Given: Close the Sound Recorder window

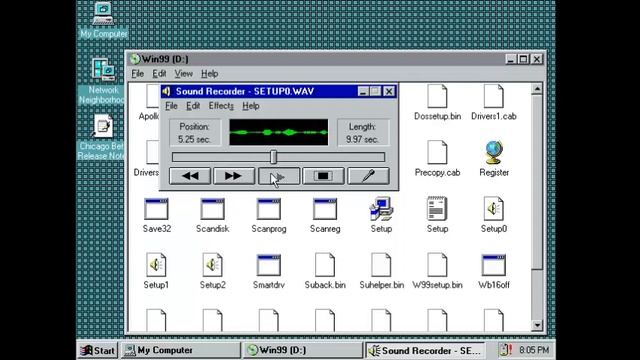Looking at the screenshot, I should pyautogui.click(x=389, y=91).
